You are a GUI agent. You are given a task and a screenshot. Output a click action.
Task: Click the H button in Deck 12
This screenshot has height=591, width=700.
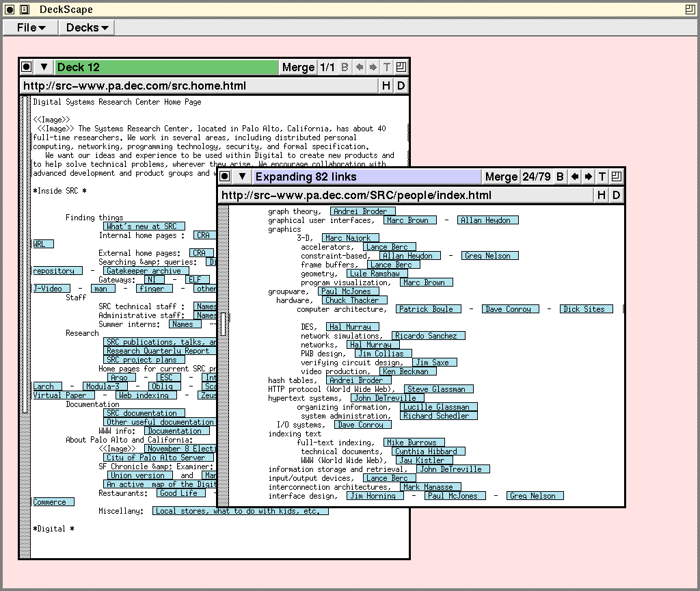click(x=386, y=86)
